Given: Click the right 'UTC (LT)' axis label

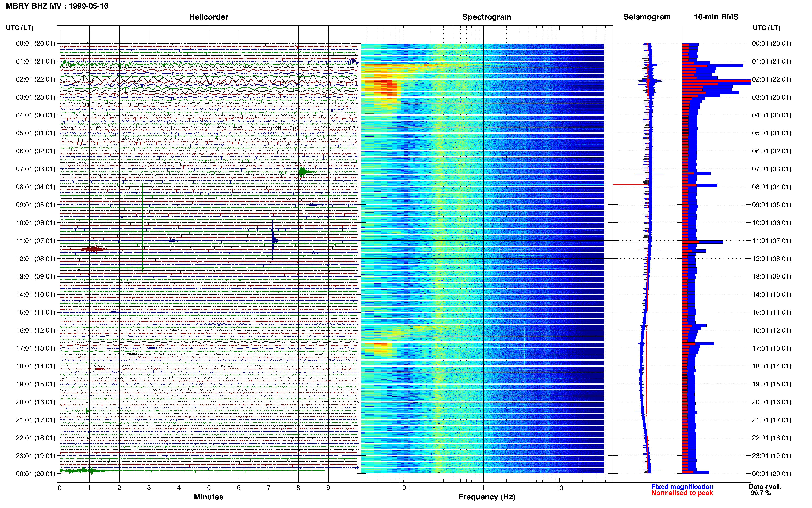Looking at the screenshot, I should [x=766, y=28].
